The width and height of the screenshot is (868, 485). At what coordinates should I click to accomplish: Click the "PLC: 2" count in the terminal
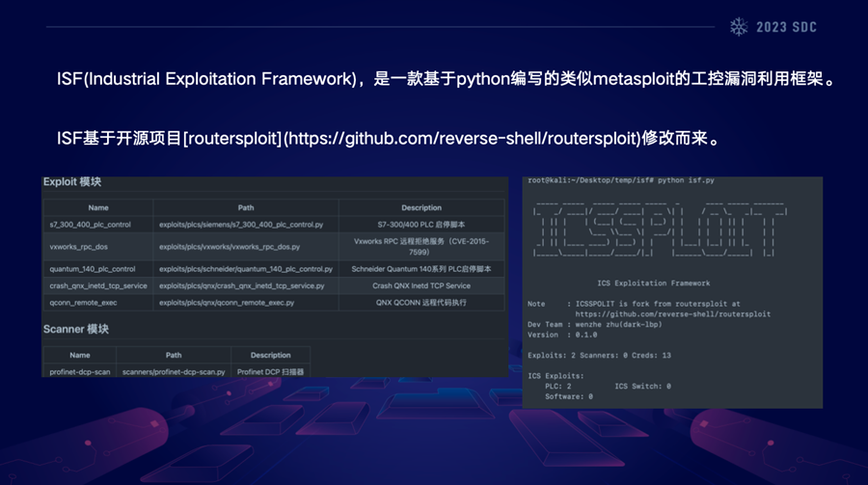[x=558, y=387]
